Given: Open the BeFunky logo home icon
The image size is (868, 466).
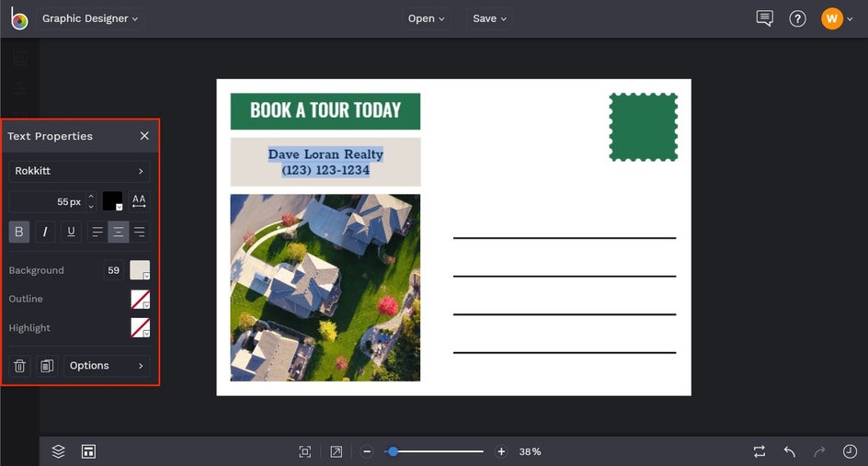Looking at the screenshot, I should [18, 18].
